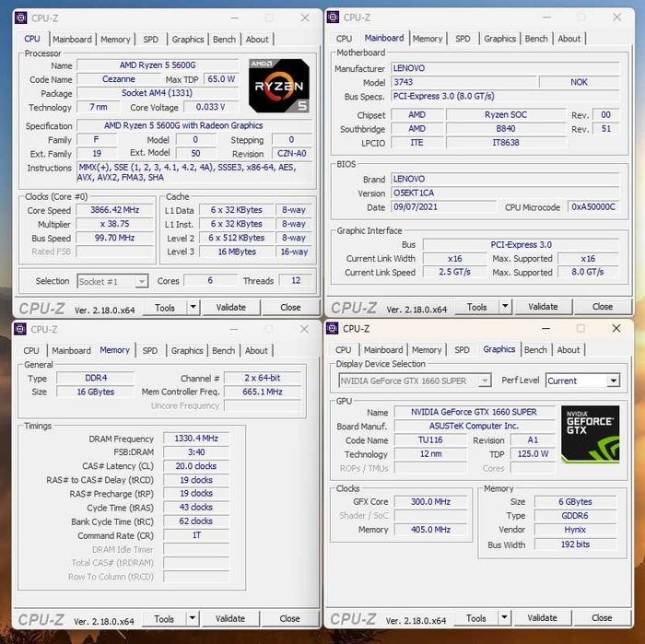Open Tools dropdown arrow in Graphics window
This screenshot has height=644, width=645.
point(504,617)
